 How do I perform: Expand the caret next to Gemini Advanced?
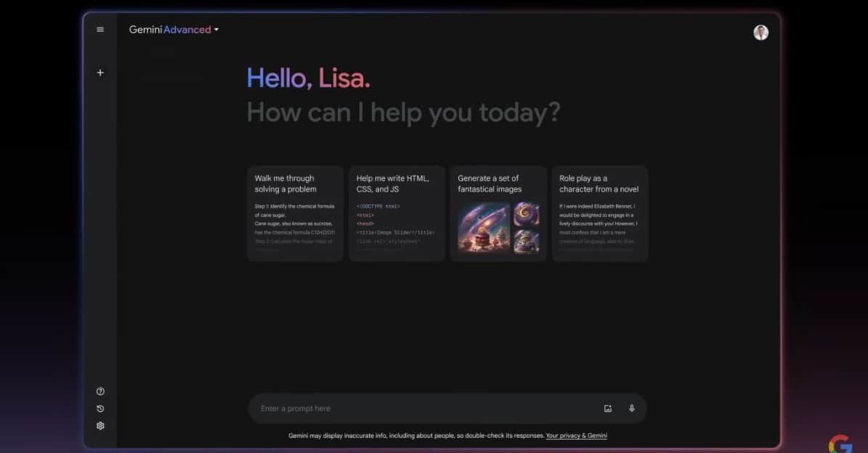point(216,30)
